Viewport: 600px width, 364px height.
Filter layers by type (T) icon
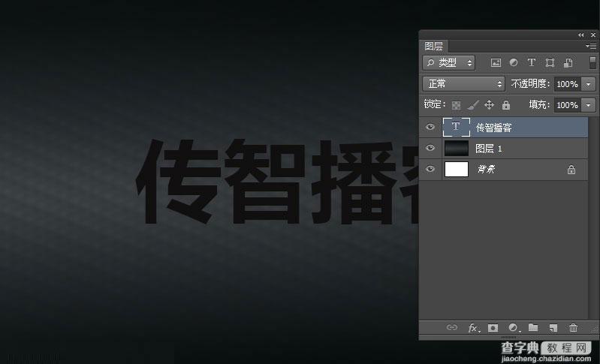tap(531, 62)
